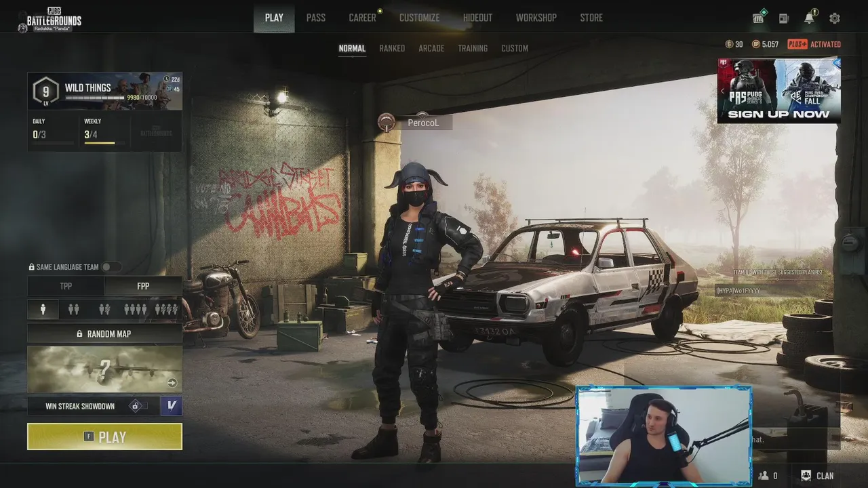Open the CLAN icon at bottom right
This screenshot has height=488, width=868.
pyautogui.click(x=806, y=476)
